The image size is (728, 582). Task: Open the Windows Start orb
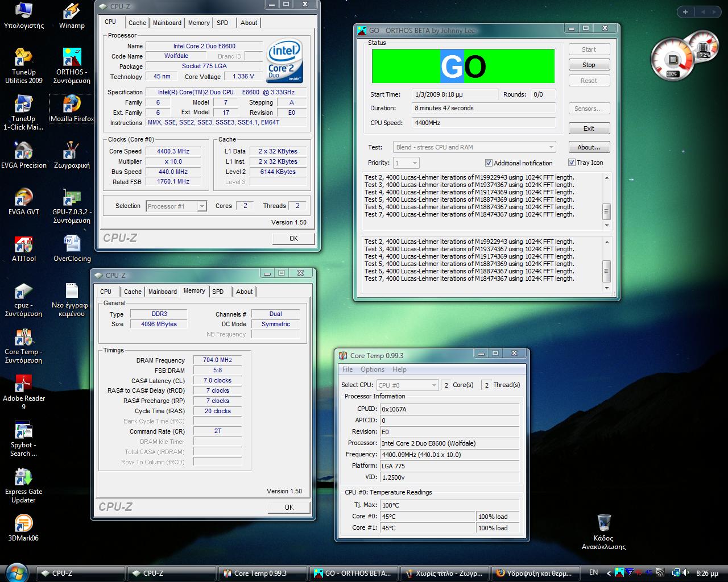coord(16,572)
